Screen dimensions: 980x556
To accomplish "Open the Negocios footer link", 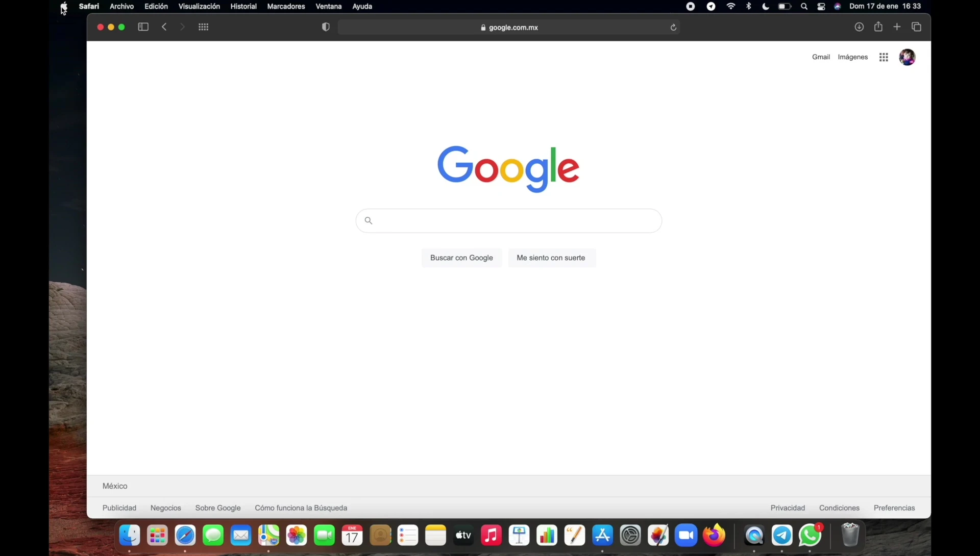I will tap(166, 508).
